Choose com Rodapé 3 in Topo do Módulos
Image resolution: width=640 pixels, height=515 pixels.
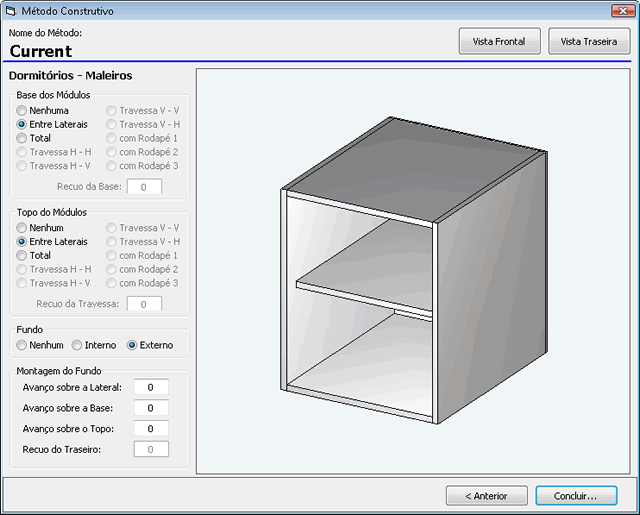[x=142, y=283]
